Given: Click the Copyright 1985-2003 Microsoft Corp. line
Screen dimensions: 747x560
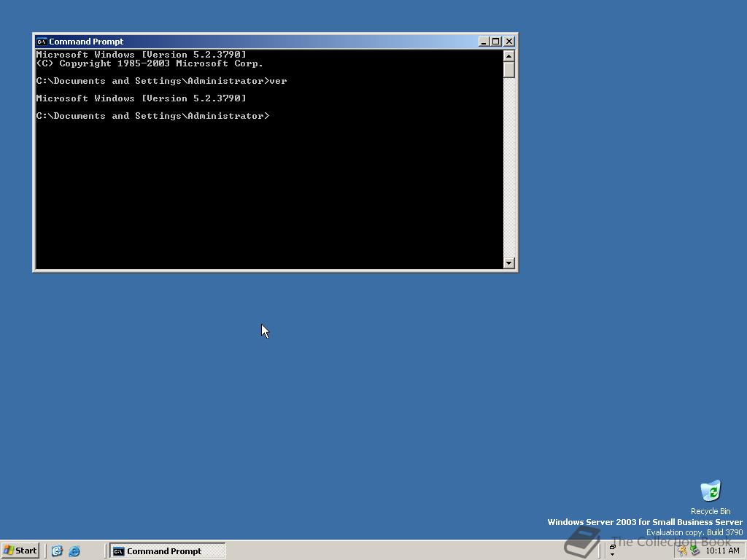Looking at the screenshot, I should coord(150,63).
